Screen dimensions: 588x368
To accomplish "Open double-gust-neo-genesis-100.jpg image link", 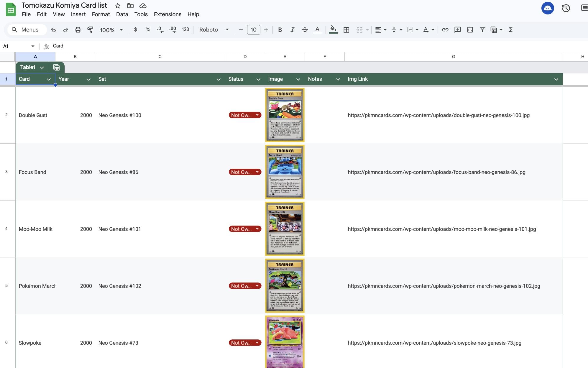I will coord(438,115).
